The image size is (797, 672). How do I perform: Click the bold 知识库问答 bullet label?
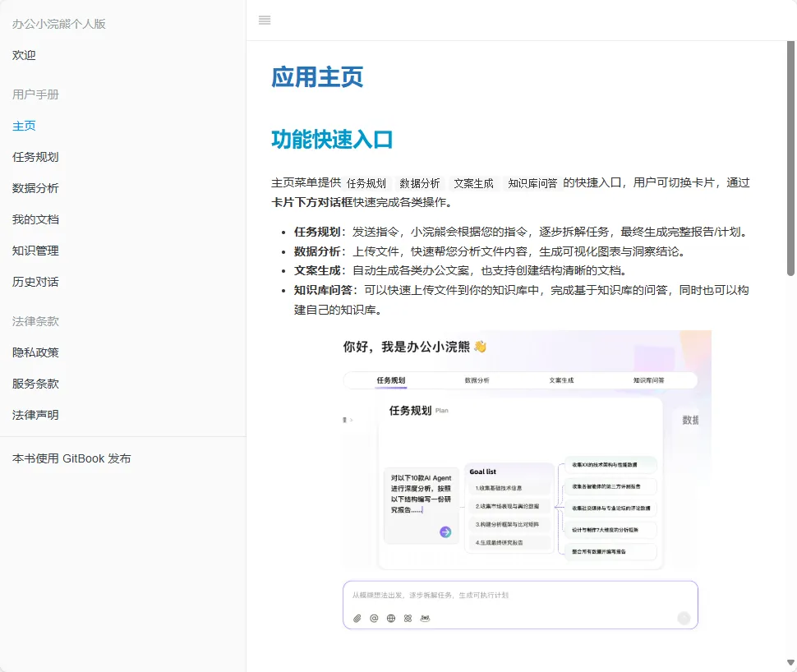[x=323, y=290]
